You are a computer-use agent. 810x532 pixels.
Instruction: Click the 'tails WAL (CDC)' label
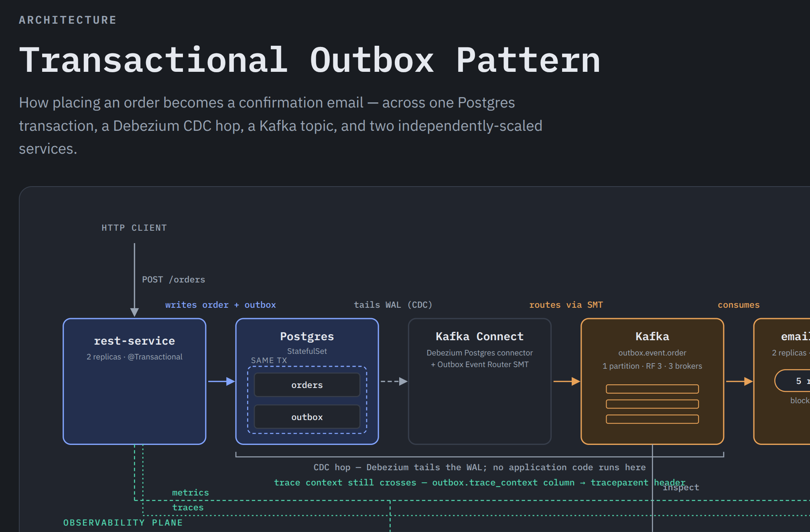coord(393,305)
